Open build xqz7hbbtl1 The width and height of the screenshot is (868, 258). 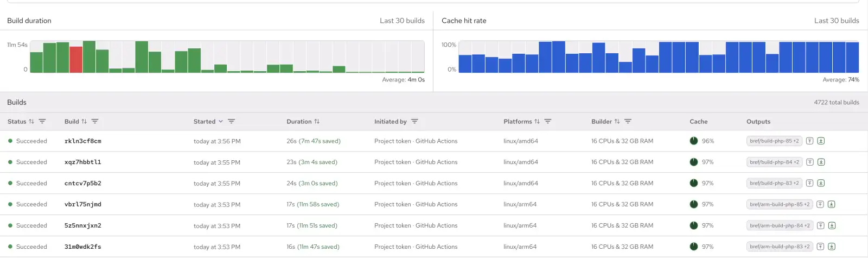click(83, 162)
